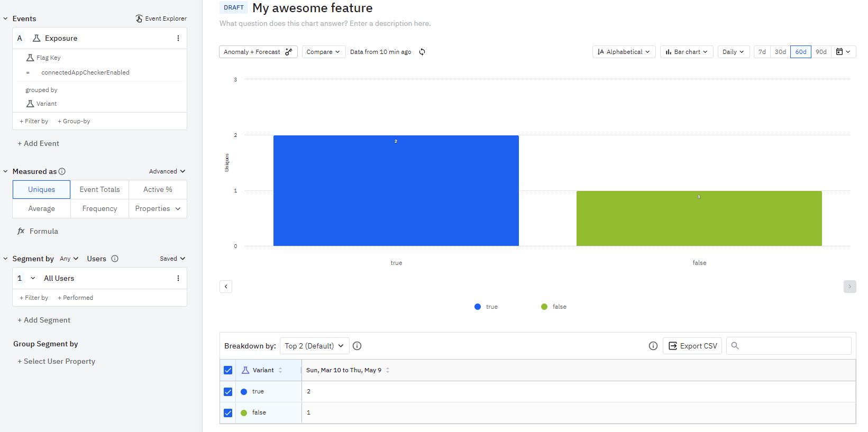The width and height of the screenshot is (868, 432).
Task: Open All Users segment options menu
Action: click(x=178, y=278)
